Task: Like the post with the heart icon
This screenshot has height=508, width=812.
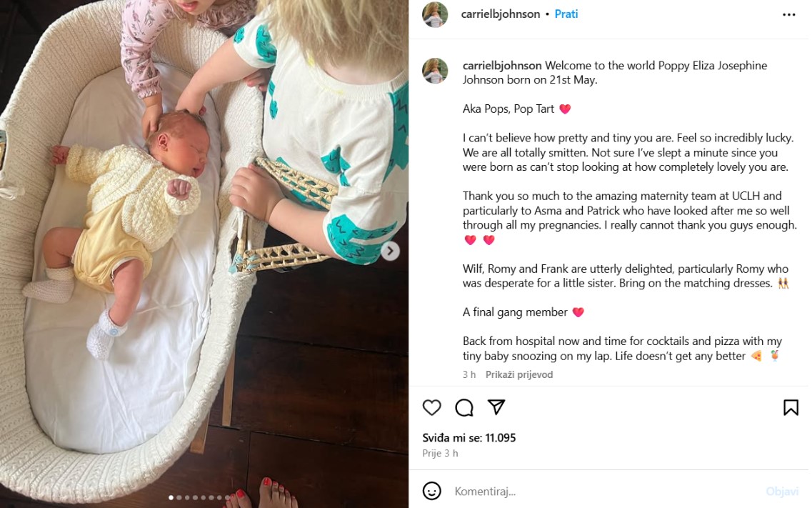Action: pyautogui.click(x=431, y=407)
